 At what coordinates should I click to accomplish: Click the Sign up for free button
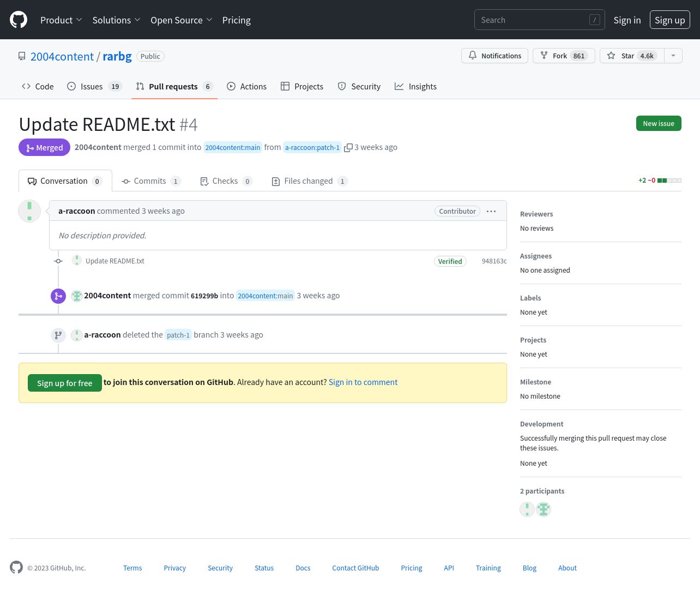65,383
